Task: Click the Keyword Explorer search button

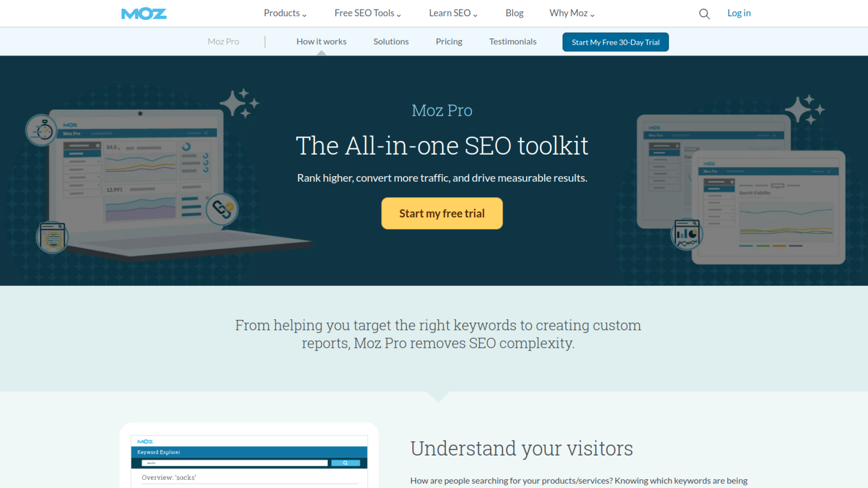Action: click(346, 463)
